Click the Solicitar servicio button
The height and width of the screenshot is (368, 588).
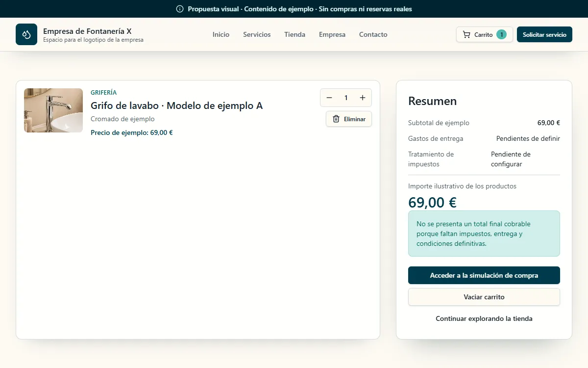point(544,34)
